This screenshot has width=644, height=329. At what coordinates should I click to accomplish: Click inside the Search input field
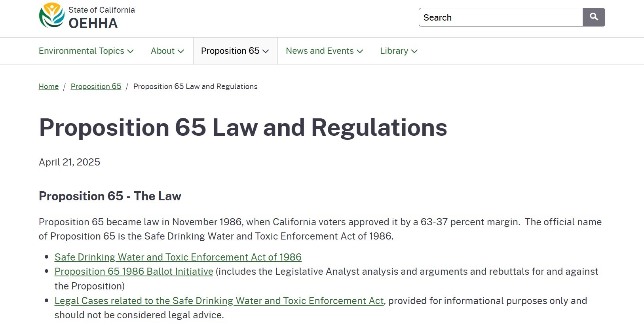[500, 17]
